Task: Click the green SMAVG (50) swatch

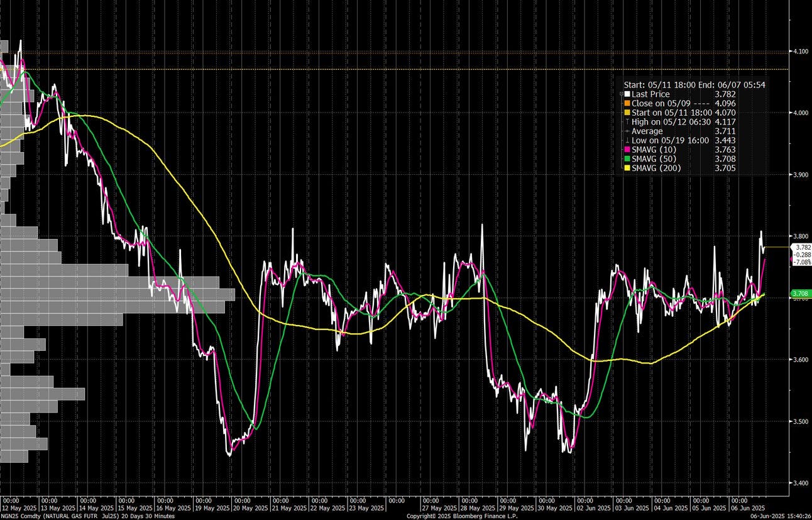Action: [x=627, y=159]
